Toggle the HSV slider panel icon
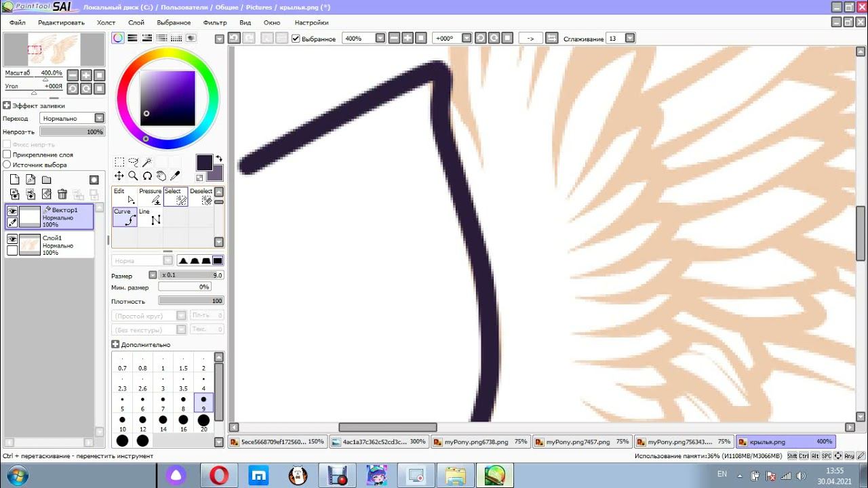868x488 pixels. pos(147,38)
